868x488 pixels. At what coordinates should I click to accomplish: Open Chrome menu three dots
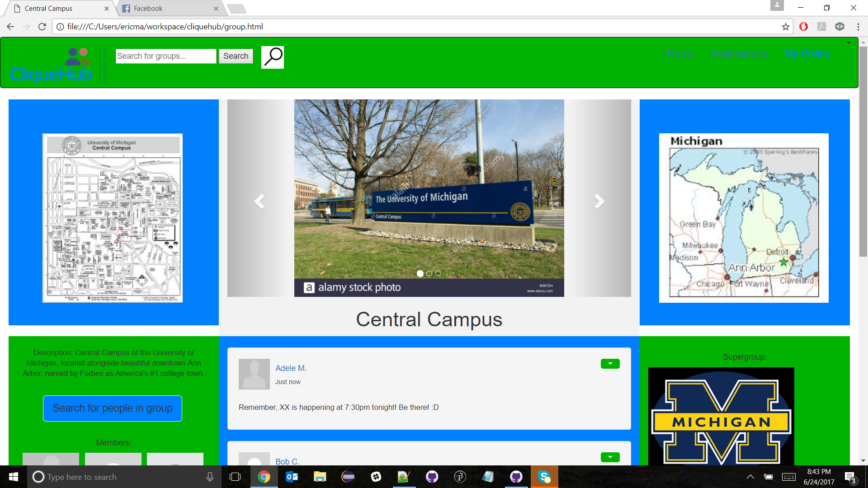[x=858, y=27]
